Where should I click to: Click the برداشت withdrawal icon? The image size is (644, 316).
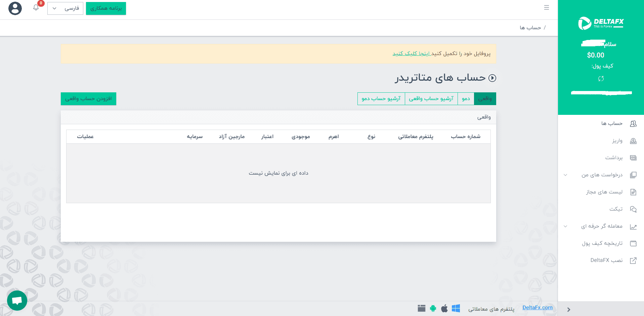click(633, 158)
